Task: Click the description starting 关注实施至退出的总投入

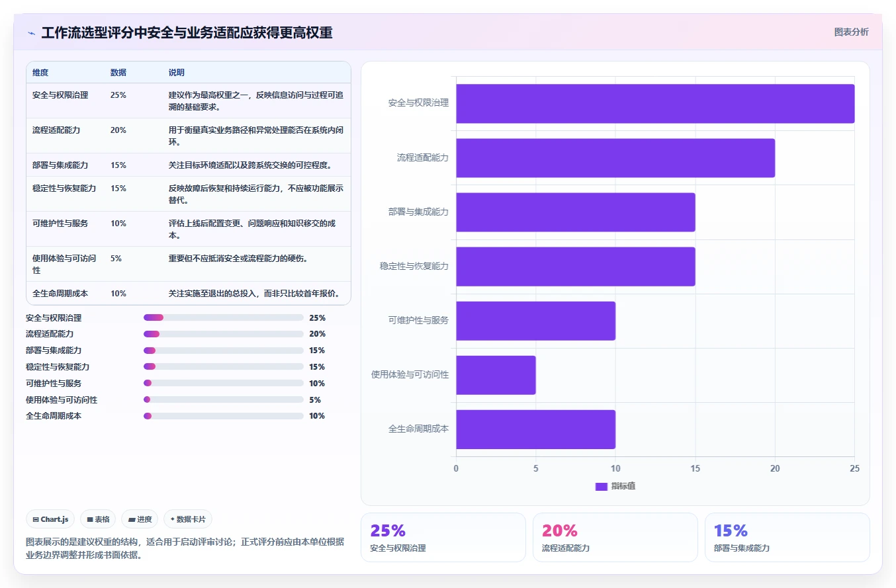Action: point(254,293)
